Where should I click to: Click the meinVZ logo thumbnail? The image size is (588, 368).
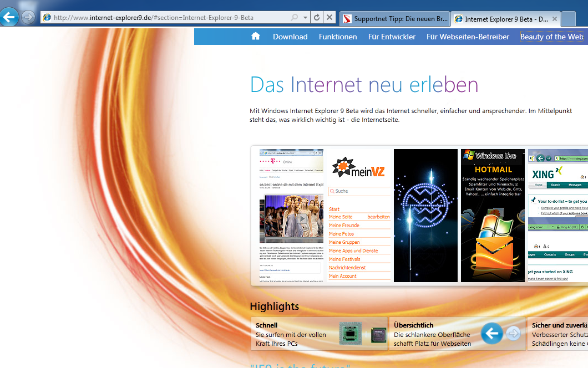click(358, 167)
